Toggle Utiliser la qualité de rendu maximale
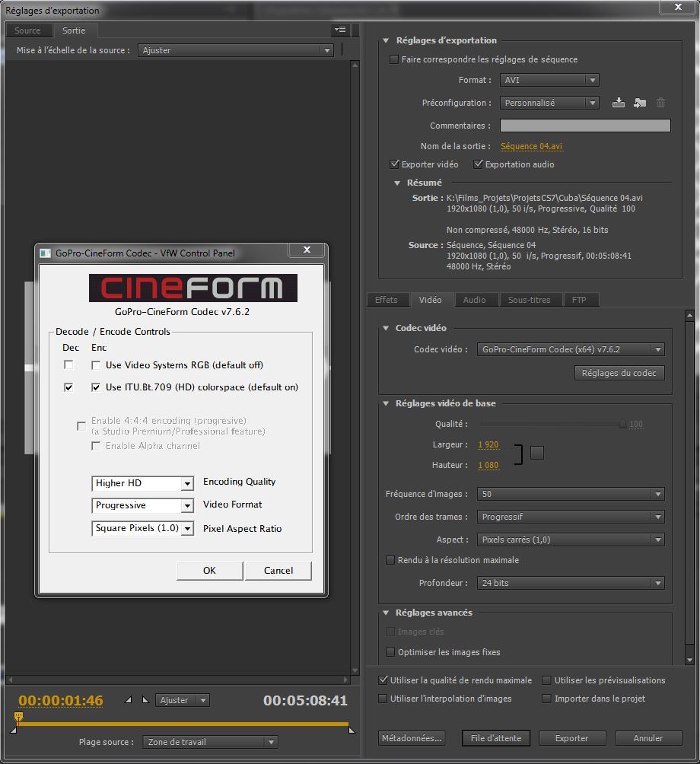Viewport: 700px width, 764px height. click(383, 680)
